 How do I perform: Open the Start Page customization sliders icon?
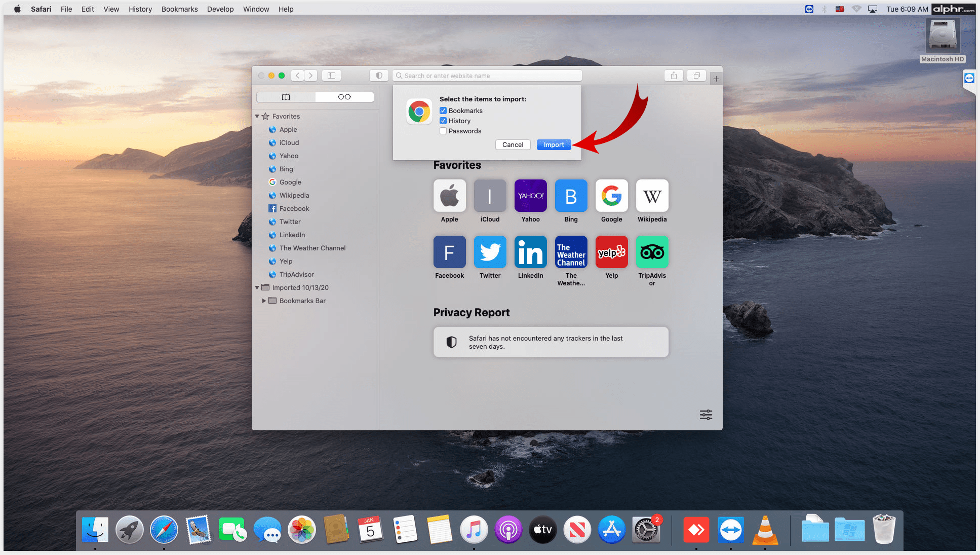click(x=706, y=415)
